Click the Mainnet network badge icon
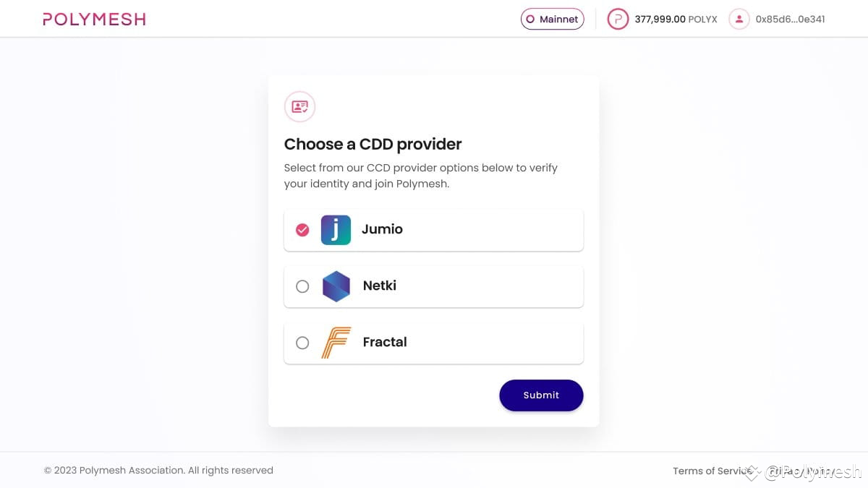Viewport: 868px width, 488px height. coord(530,19)
